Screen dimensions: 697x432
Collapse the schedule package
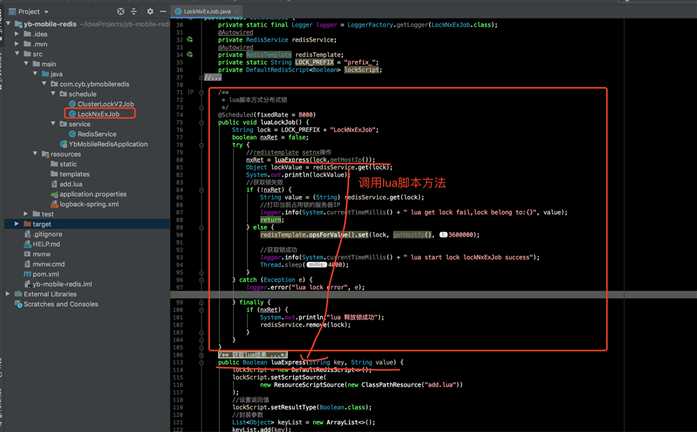(x=53, y=94)
